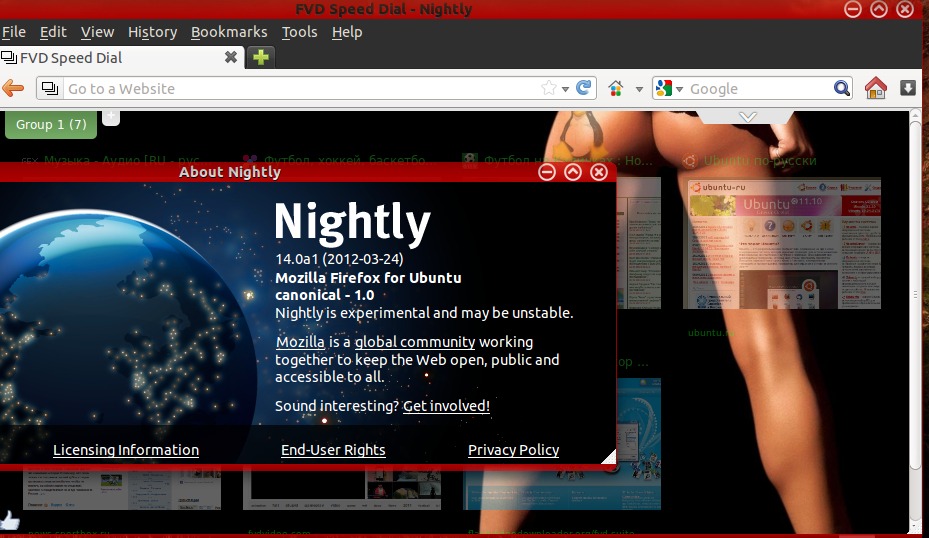Click the site identity icon in URL bar
Image resolution: width=929 pixels, height=538 pixels.
[x=50, y=89]
